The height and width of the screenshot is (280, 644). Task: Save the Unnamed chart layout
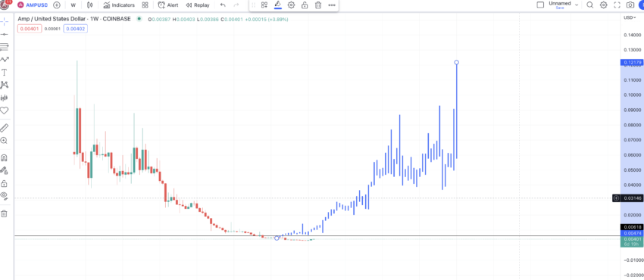[x=559, y=8]
